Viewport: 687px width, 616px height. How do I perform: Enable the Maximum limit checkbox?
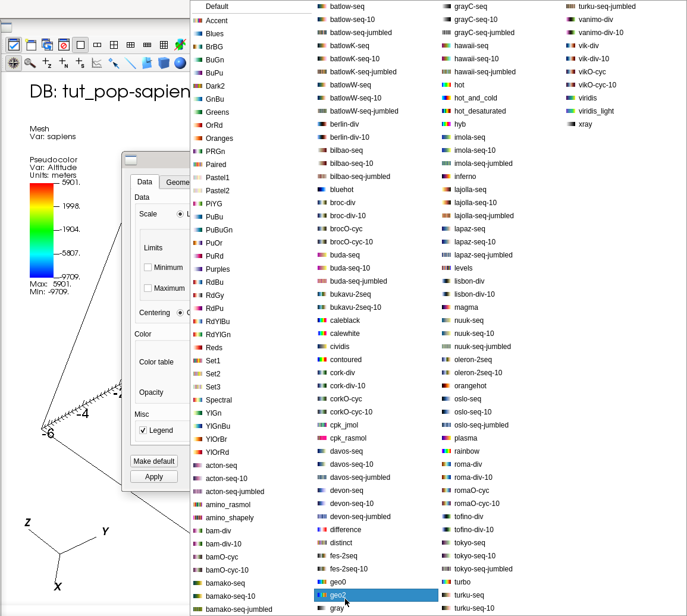(148, 288)
